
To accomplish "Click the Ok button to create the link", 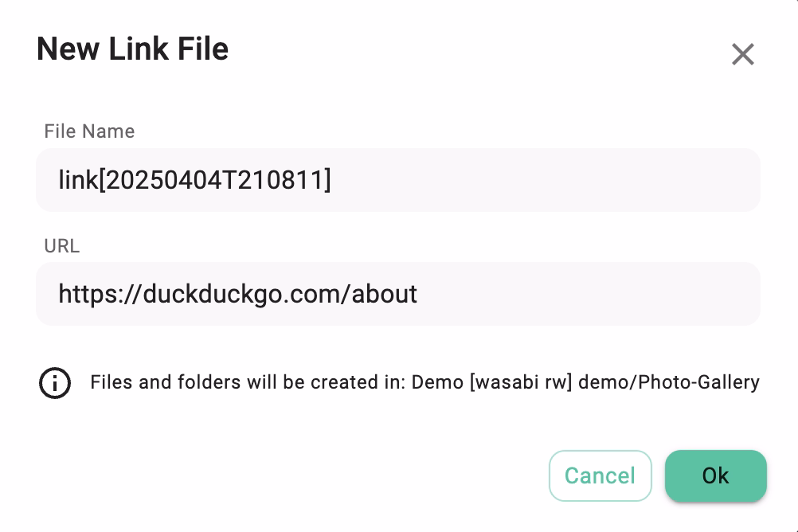I will tap(714, 475).
